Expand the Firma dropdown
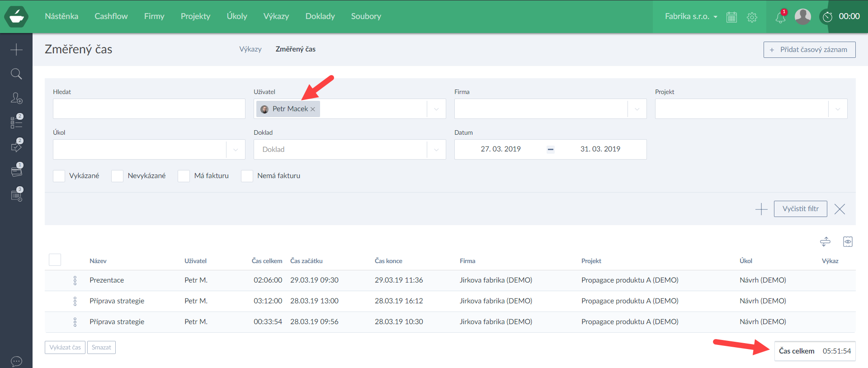Image resolution: width=868 pixels, height=368 pixels. [637, 109]
